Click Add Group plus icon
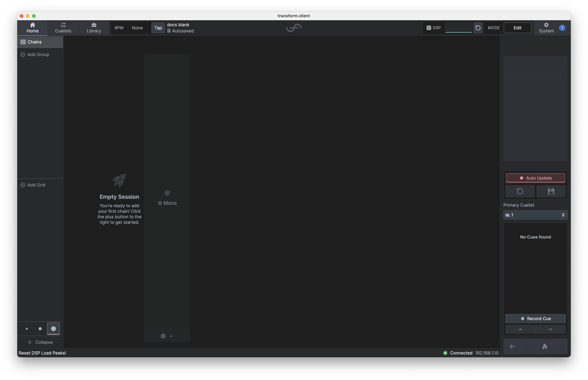Screen dimensions: 588x380 [23, 55]
